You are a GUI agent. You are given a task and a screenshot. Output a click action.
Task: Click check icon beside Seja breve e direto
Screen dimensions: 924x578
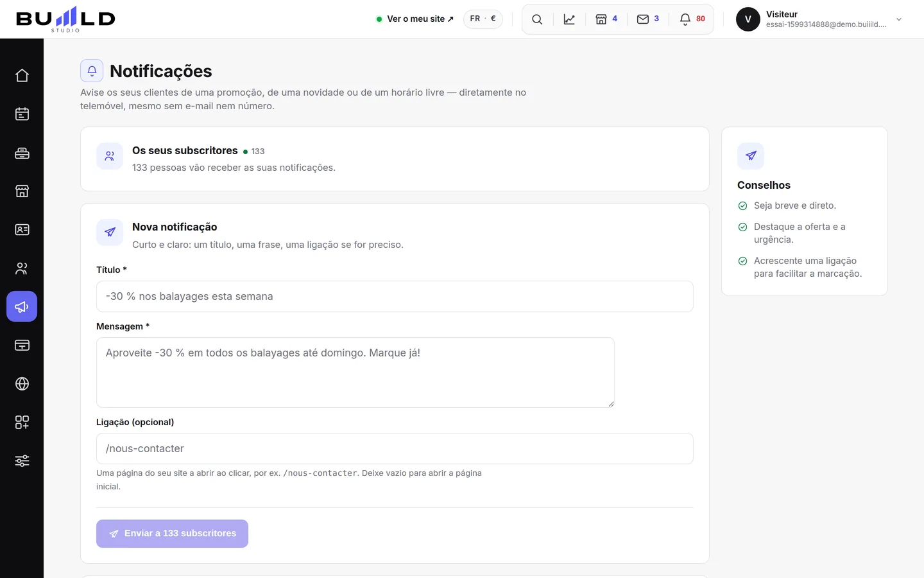743,206
